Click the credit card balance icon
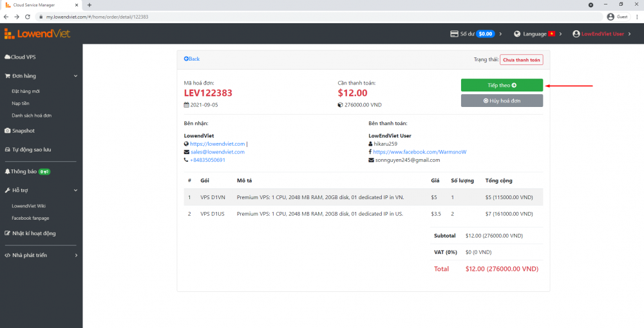This screenshot has width=644, height=328. pos(454,34)
